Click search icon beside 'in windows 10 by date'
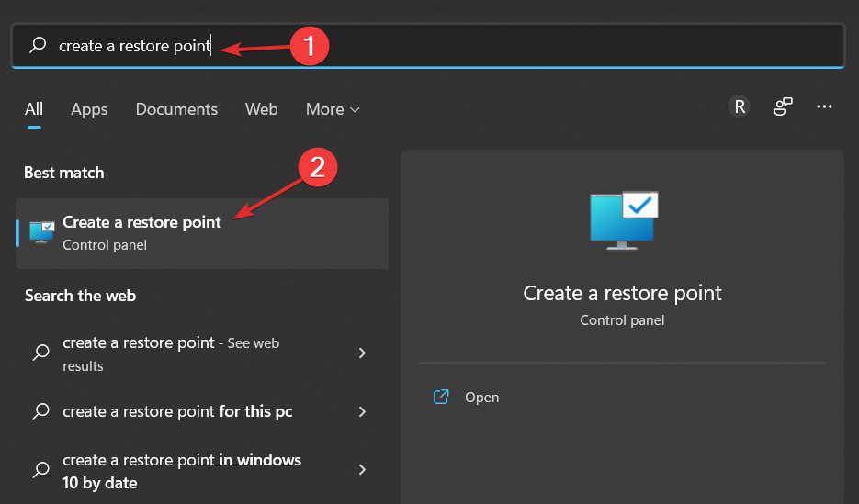 (41, 469)
